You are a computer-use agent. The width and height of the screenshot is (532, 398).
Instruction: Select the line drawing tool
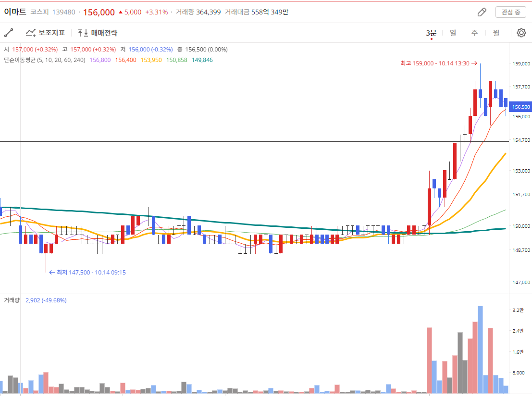(x=9, y=33)
